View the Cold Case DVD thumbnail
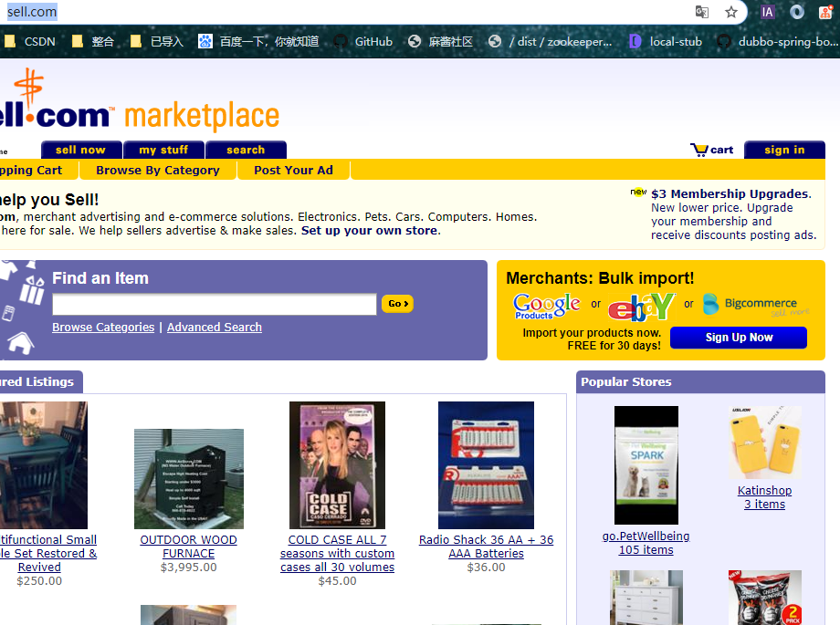The width and height of the screenshot is (840, 625). [x=337, y=465]
